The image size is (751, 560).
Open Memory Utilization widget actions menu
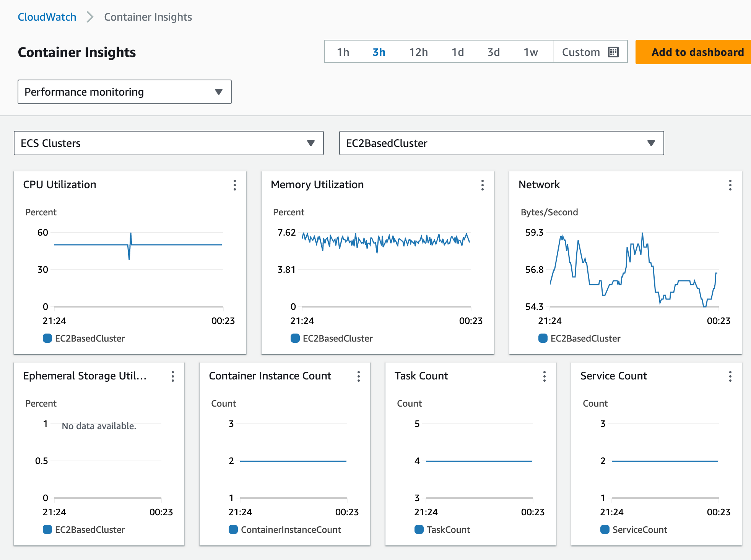coord(483,185)
